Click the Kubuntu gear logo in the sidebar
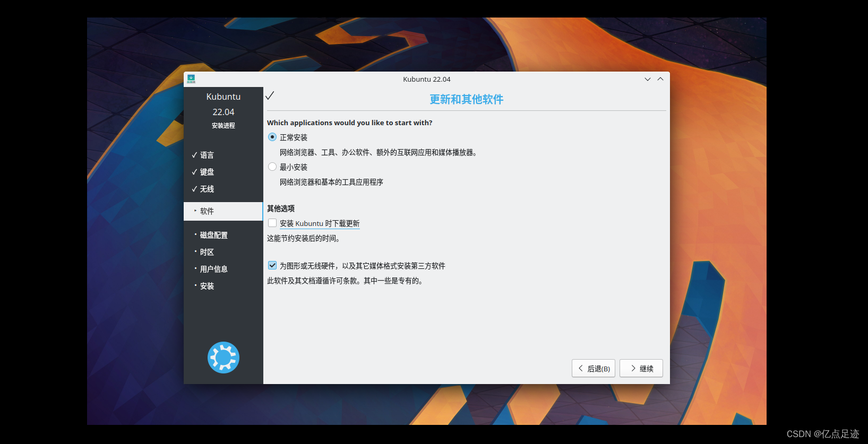 coord(223,358)
